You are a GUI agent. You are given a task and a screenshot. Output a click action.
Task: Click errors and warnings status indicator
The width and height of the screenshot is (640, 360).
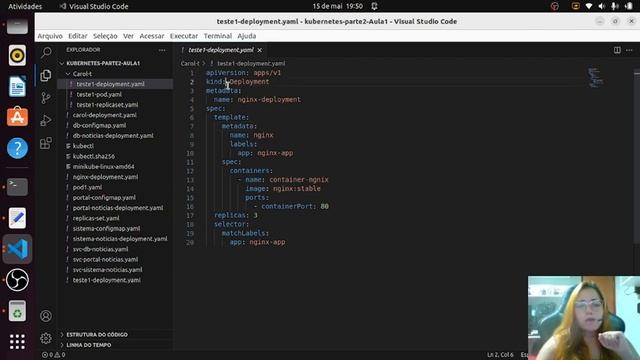pos(53,355)
